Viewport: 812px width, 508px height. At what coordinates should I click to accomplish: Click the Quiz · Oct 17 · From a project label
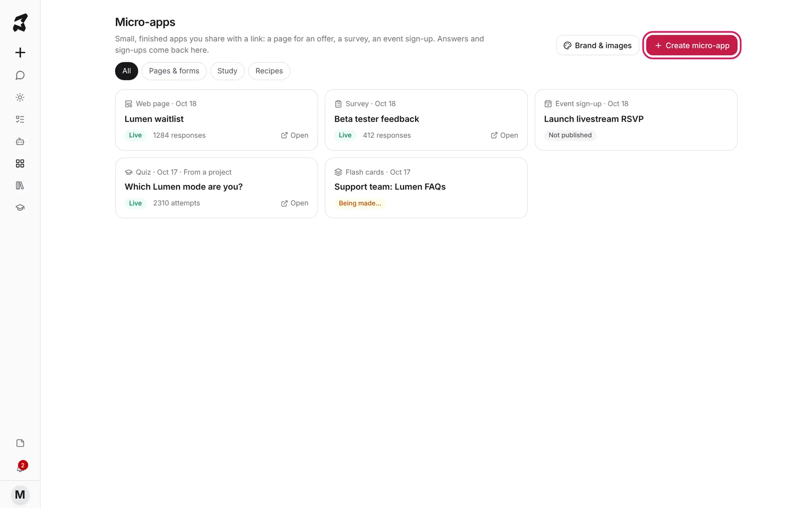coord(184,172)
